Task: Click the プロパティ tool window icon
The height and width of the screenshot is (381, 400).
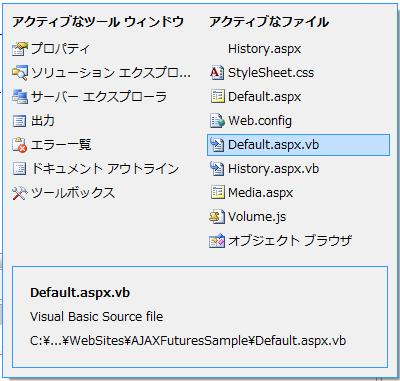Action: click(x=19, y=49)
